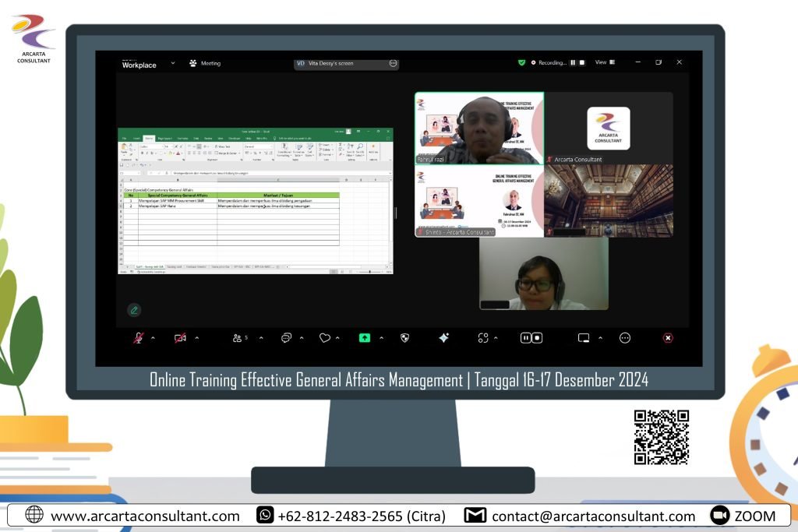Open options for Vita Dessy's screen

(x=393, y=63)
